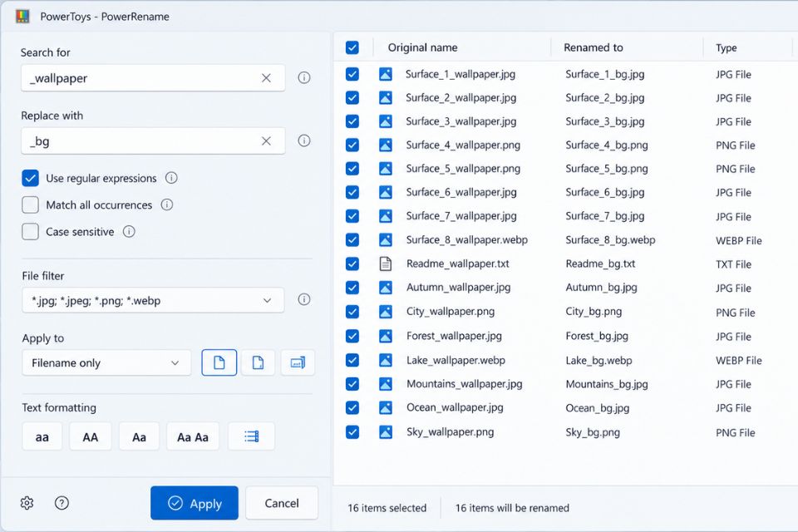Click renamed value Sky_bg.png

point(593,432)
